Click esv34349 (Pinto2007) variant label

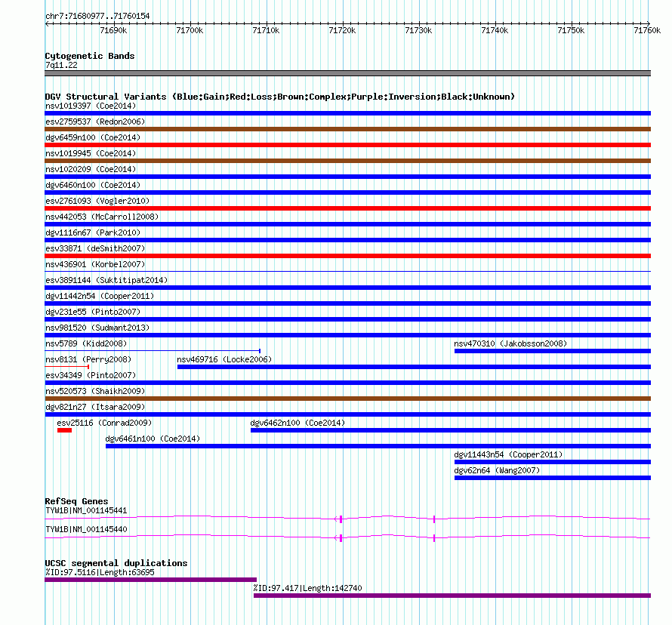click(91, 375)
